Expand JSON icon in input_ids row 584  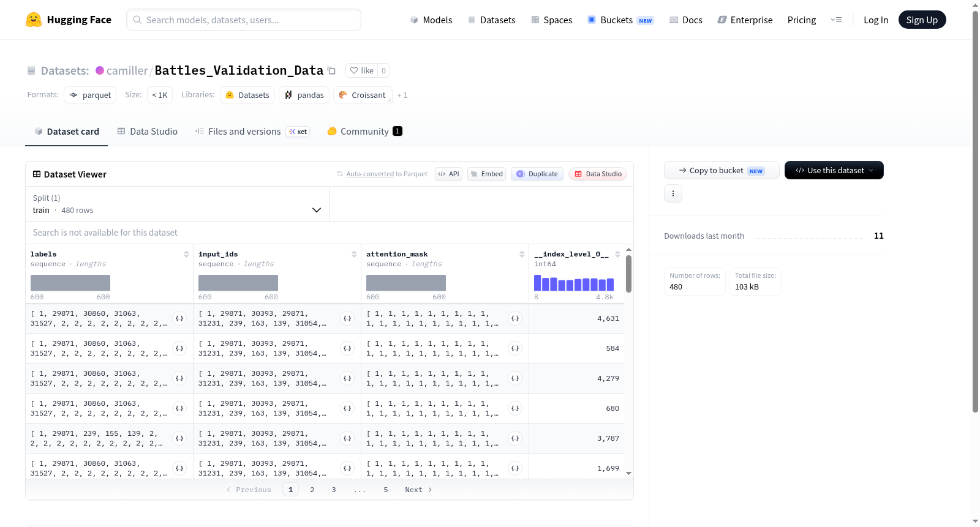[347, 348]
